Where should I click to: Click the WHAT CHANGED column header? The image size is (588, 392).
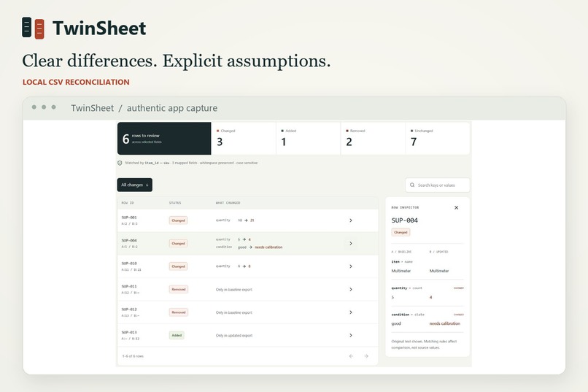pos(228,203)
